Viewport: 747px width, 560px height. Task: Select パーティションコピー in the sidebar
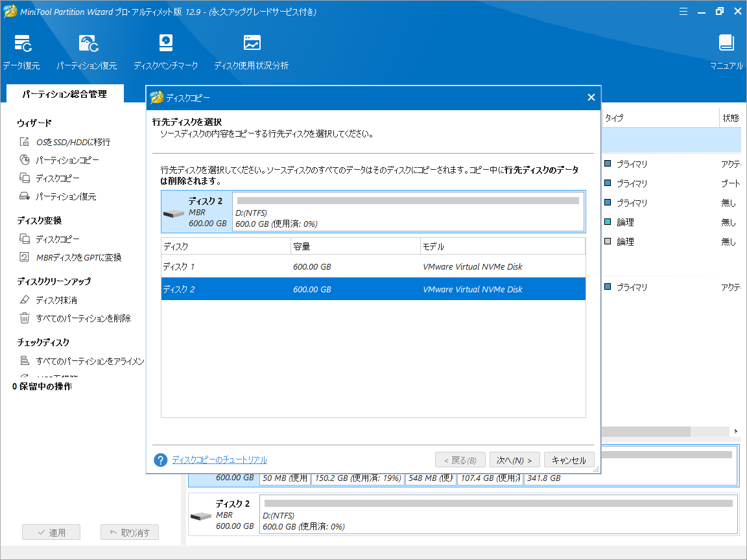(67, 160)
